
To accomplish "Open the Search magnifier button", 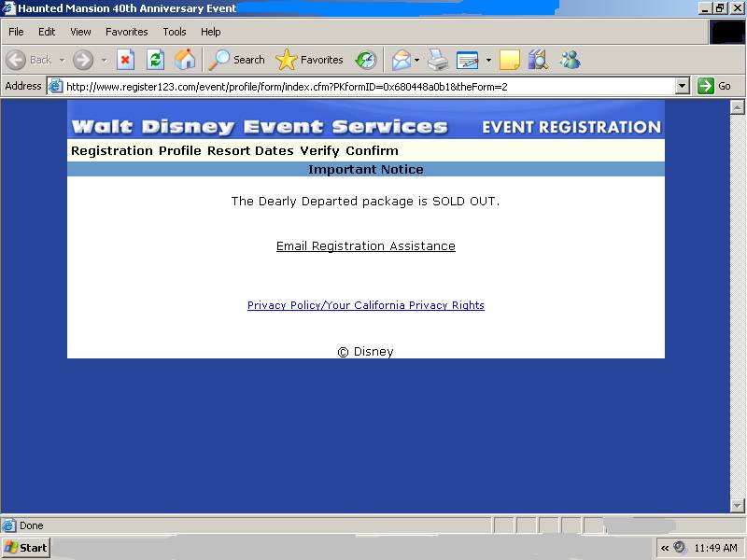I will [x=237, y=60].
